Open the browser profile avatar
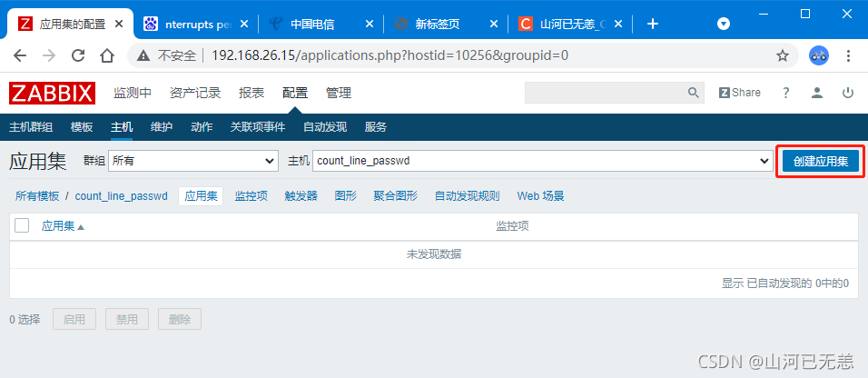Screen dimensions: 868x378 [819, 55]
